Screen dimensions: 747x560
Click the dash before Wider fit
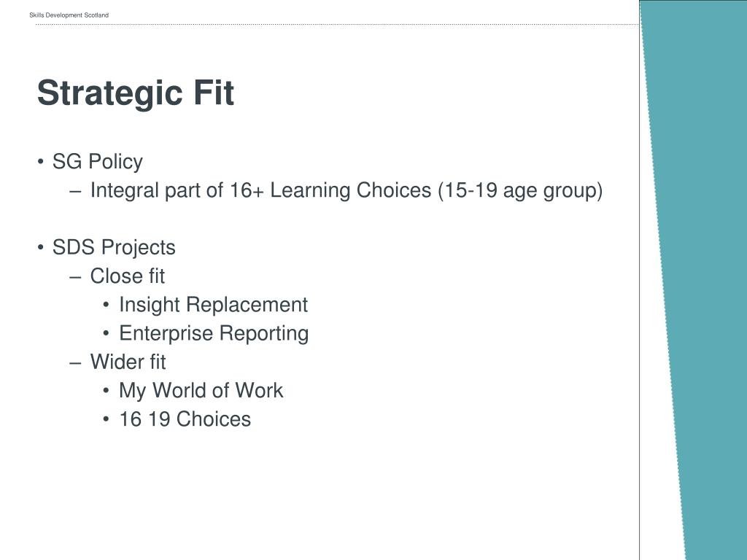tap(75, 362)
